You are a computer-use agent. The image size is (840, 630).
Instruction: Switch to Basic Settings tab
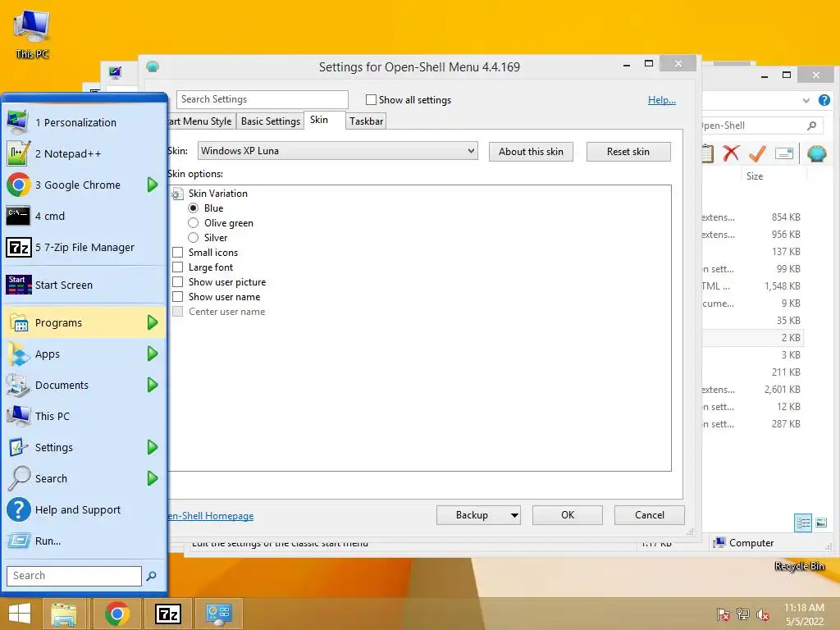pyautogui.click(x=271, y=121)
